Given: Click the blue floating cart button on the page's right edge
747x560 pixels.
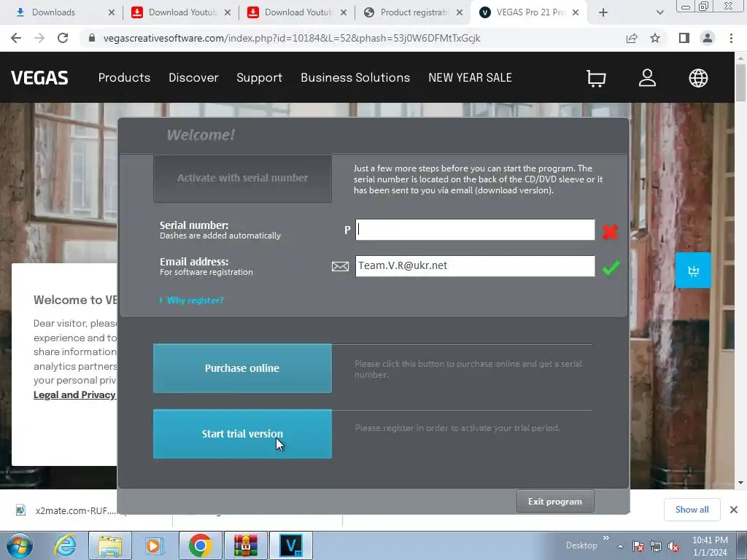Looking at the screenshot, I should click(693, 271).
